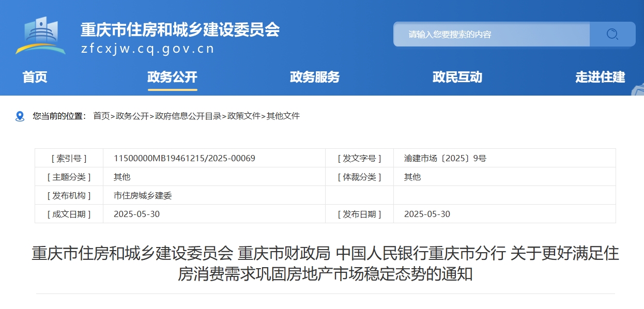The height and width of the screenshot is (309, 644).
Task: Open the 首页 navigation tab
Action: click(35, 77)
